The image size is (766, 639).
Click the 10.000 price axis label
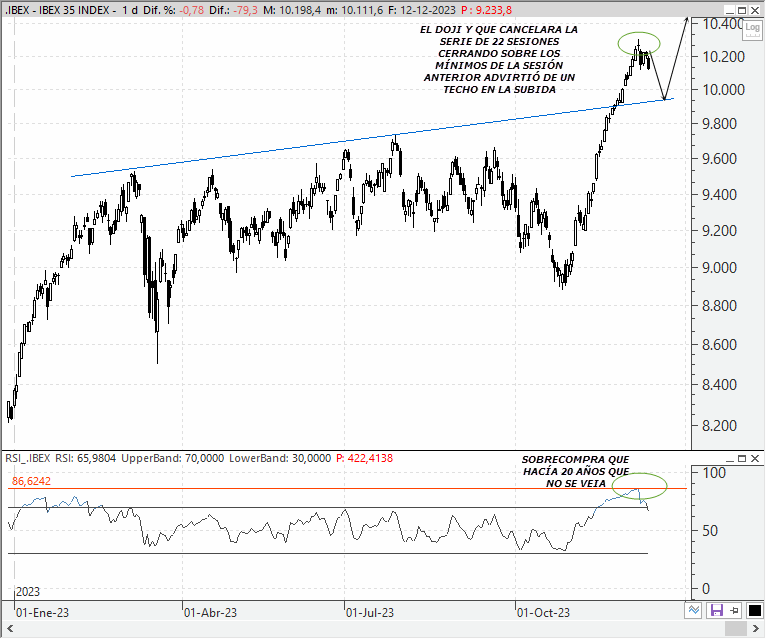(x=723, y=90)
